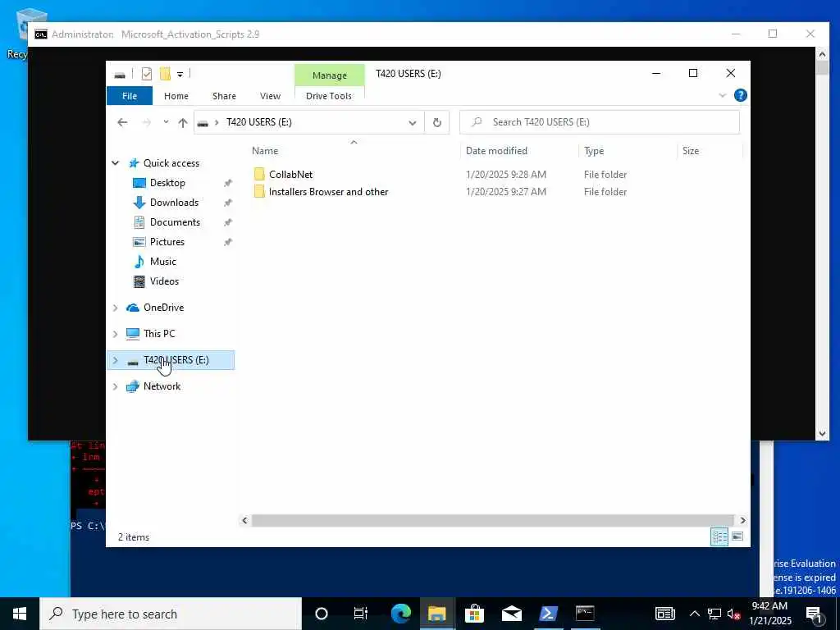This screenshot has width=840, height=630.
Task: Expand the OneDrive tree node
Action: click(x=115, y=308)
